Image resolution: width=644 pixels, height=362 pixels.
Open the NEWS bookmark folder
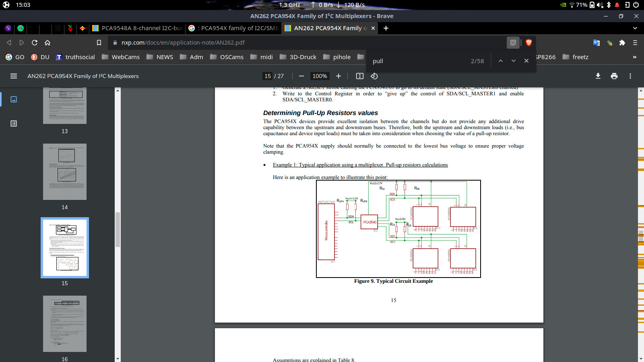click(x=160, y=57)
